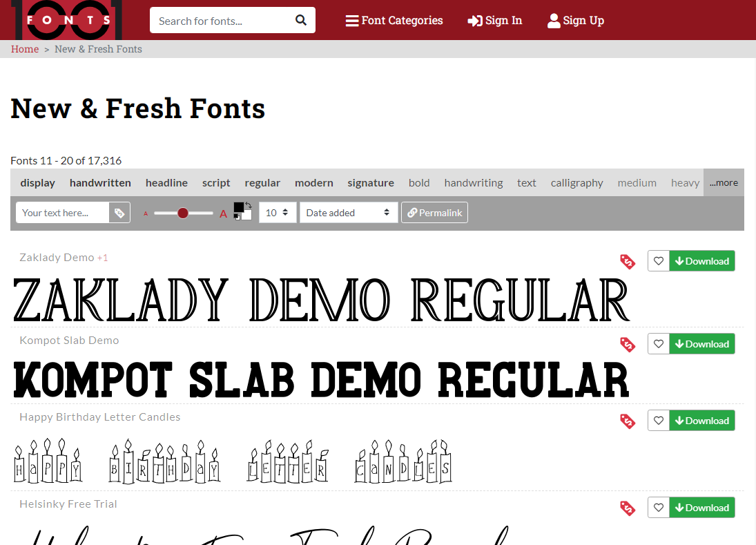Screen dimensions: 756x545
Task: Open the Font Categories menu
Action: (x=394, y=21)
